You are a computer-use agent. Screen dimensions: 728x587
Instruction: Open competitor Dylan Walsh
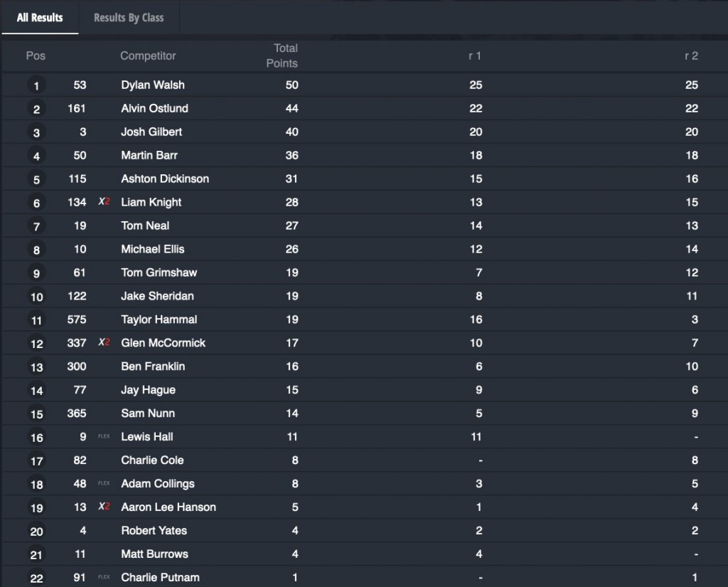153,85
